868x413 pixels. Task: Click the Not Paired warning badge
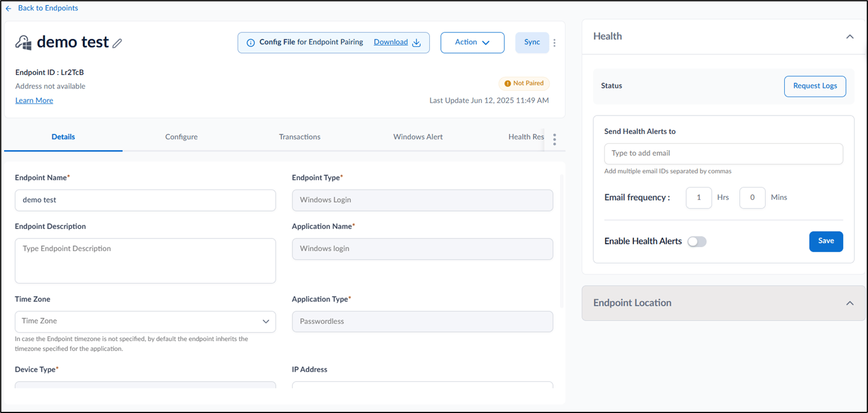point(524,83)
